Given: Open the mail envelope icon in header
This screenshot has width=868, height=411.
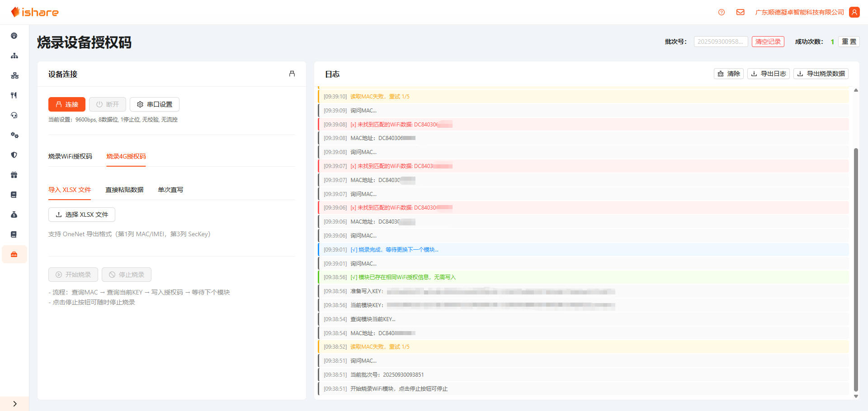Looking at the screenshot, I should pos(740,12).
